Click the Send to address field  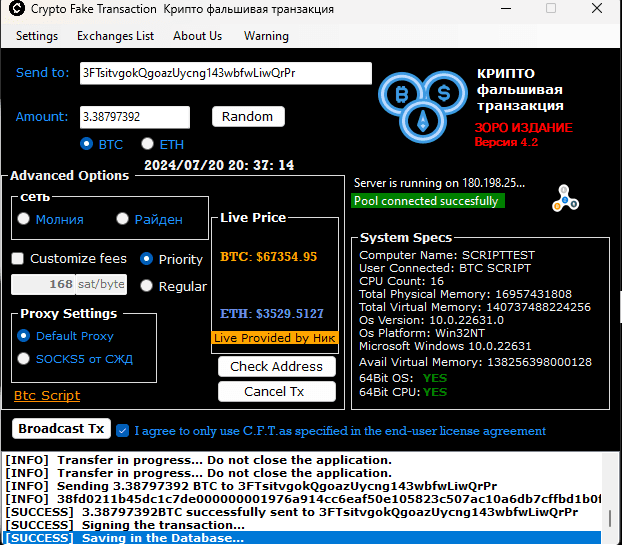point(226,73)
